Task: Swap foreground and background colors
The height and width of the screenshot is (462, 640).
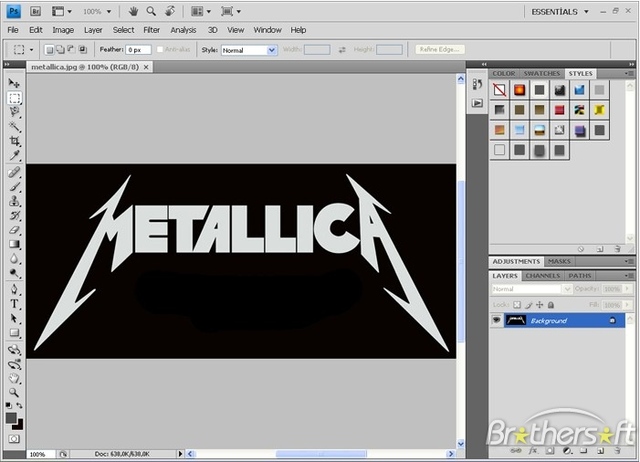Action: click(x=19, y=406)
